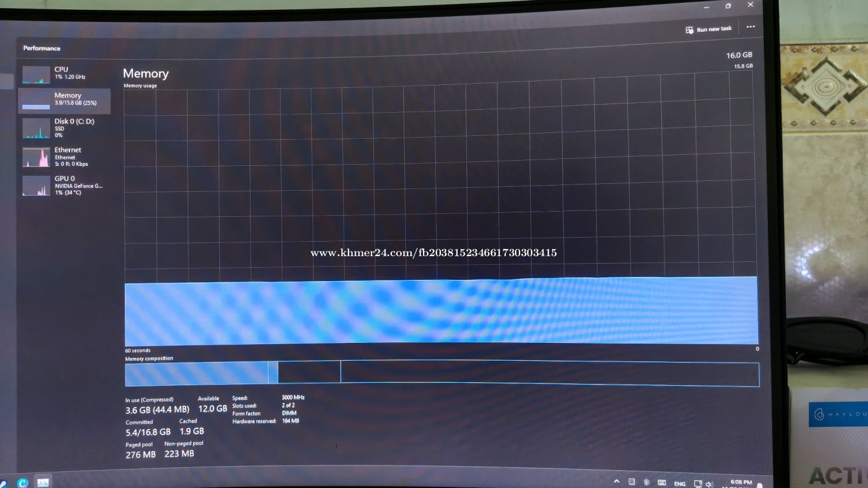The width and height of the screenshot is (868, 488).
Task: Select the CPU performance graph thumbnail
Action: click(36, 75)
